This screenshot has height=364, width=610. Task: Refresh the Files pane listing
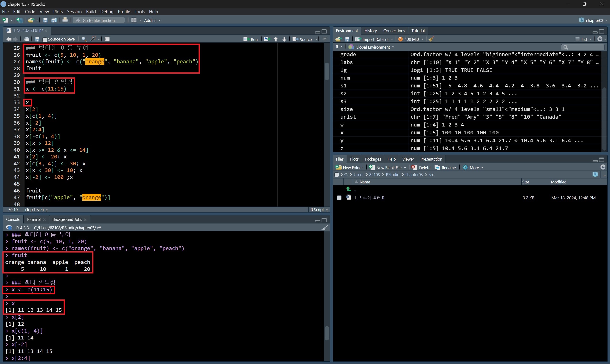[603, 167]
